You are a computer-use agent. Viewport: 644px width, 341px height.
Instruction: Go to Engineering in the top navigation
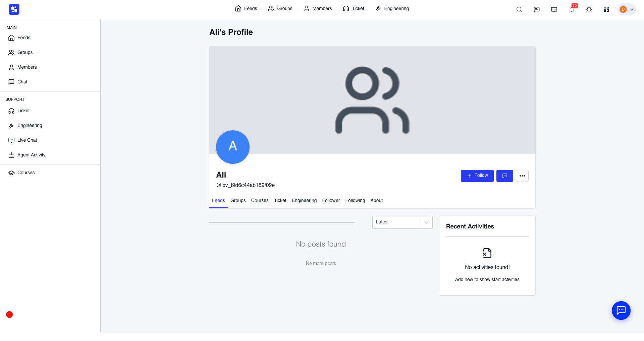392,8
